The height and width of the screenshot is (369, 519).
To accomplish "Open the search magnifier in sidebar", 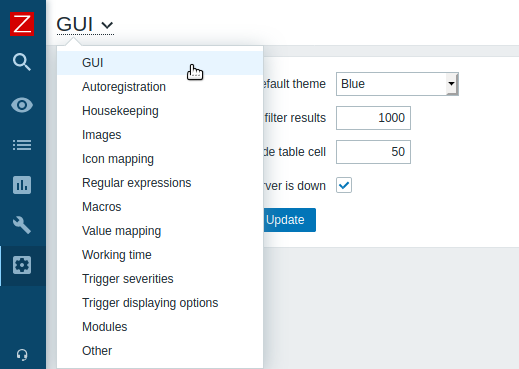I will [22, 62].
